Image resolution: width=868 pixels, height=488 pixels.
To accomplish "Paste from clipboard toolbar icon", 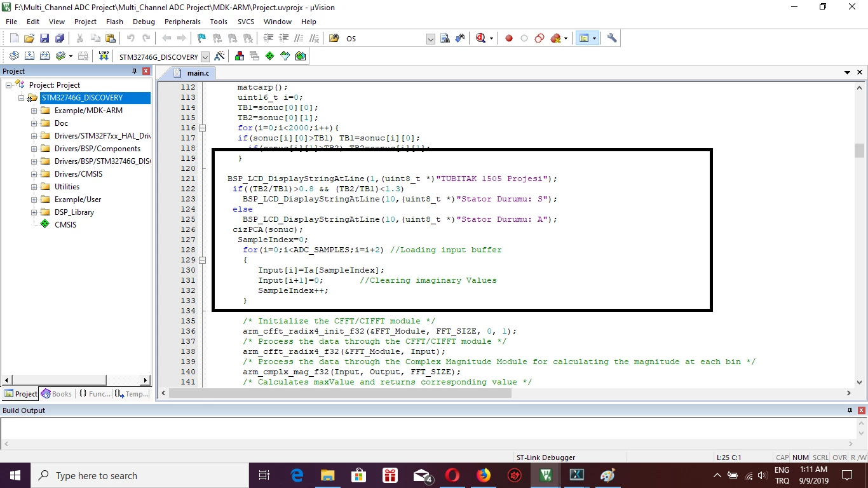I will tap(111, 38).
